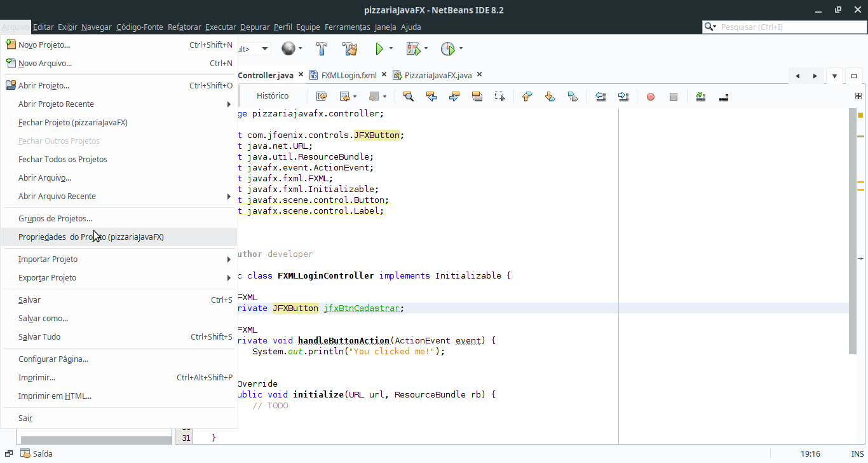Open Propriedades do Projeto (pizzariaJavaFX)

(x=119, y=237)
